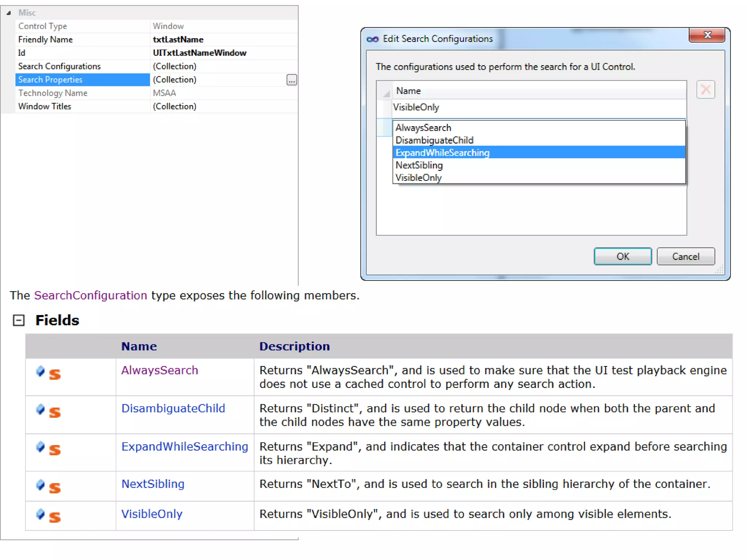Open the DisambiguateChild field link
Viewport: 747px width, 560px height.
(173, 408)
